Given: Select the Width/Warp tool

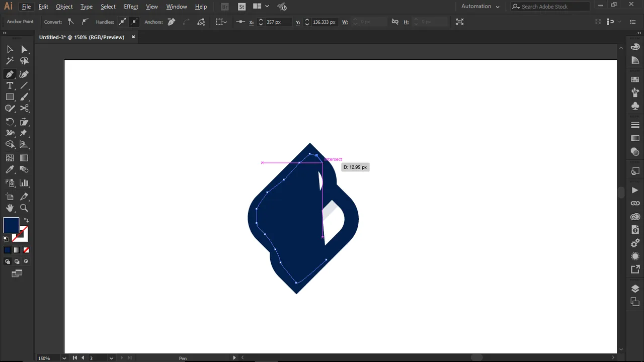Looking at the screenshot, I should 10,133.
